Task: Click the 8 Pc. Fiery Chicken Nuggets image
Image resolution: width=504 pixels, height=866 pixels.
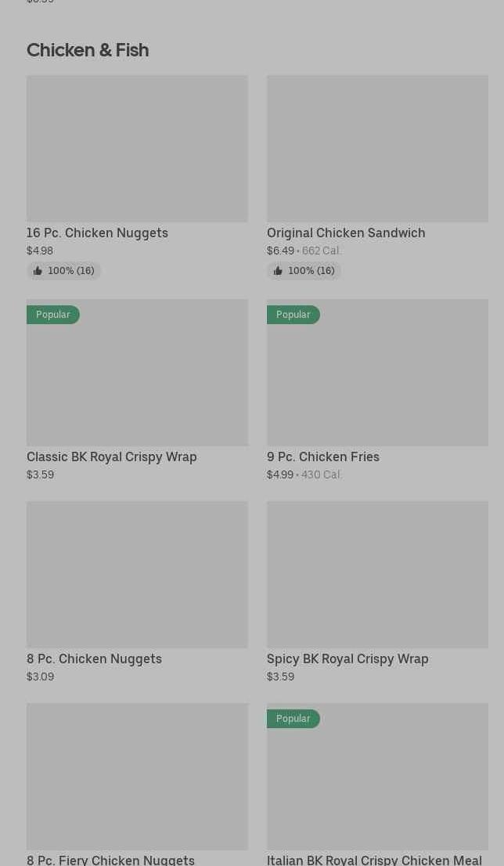Action: coord(137,777)
